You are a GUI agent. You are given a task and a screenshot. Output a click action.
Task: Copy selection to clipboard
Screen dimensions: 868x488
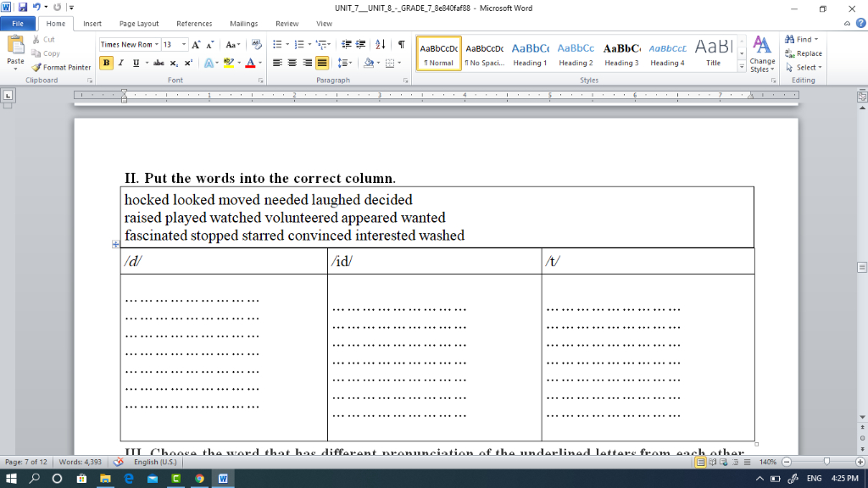click(x=46, y=53)
